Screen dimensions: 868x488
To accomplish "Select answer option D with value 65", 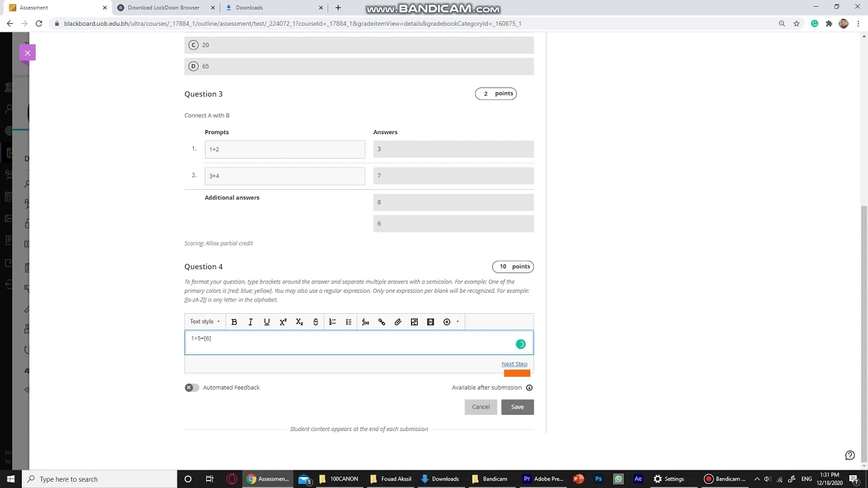I will coord(359,66).
